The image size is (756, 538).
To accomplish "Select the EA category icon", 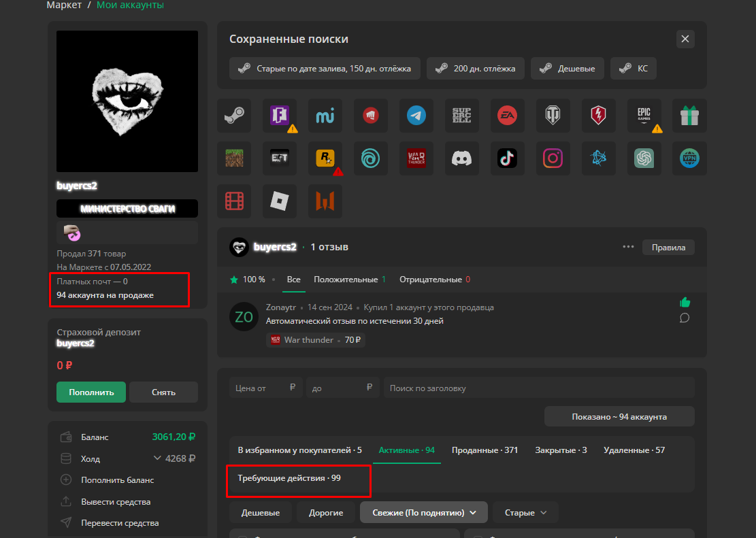I will click(x=507, y=116).
